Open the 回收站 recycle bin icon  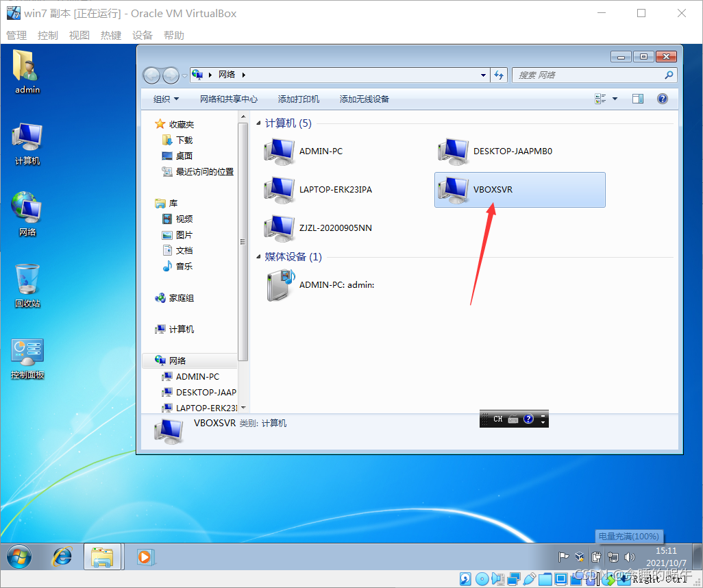coord(27,286)
